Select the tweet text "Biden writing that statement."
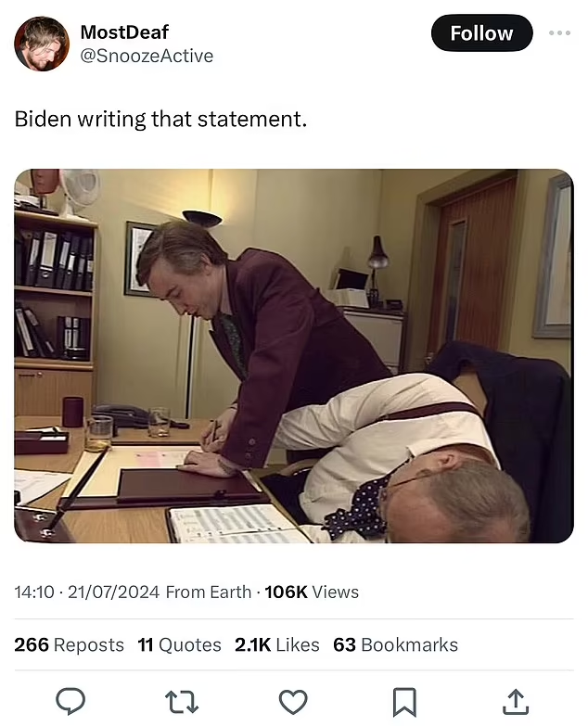Screen dimensions: 588x726 pos(160,119)
